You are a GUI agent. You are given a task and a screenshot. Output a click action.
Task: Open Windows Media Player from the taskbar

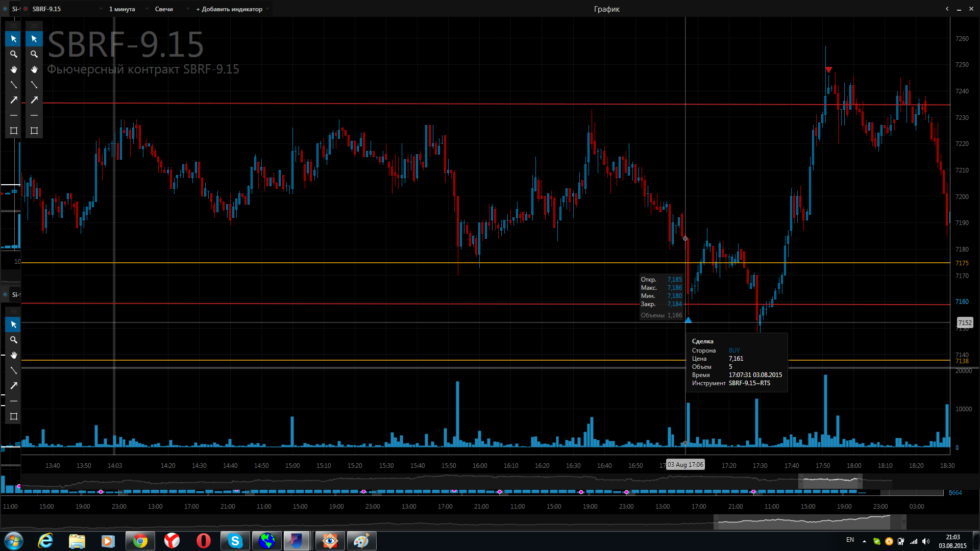click(x=108, y=541)
